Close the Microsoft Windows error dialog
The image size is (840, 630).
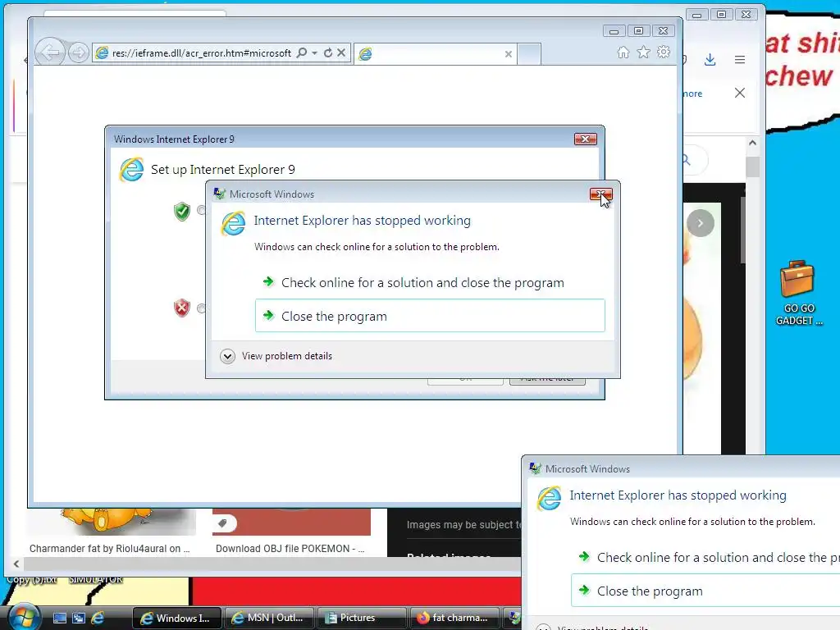tap(600, 194)
